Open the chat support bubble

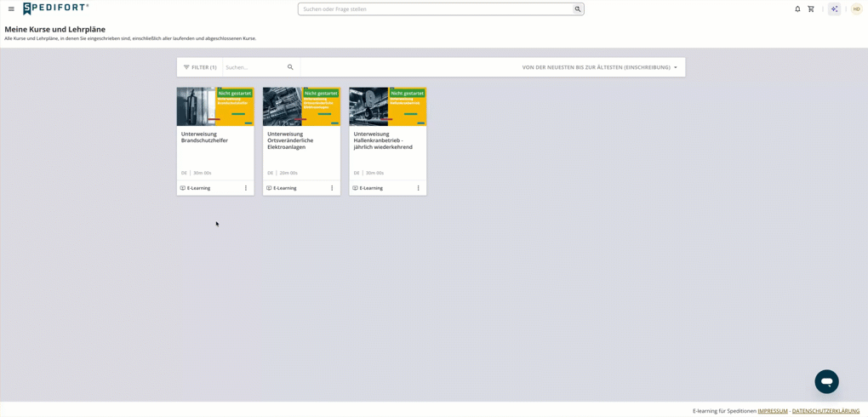tap(826, 381)
